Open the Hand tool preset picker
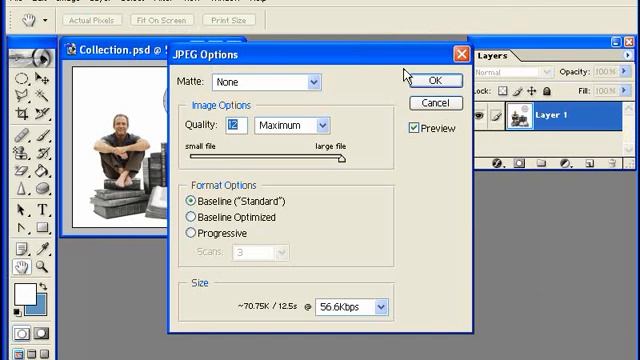This screenshot has height=360, width=640. coord(45,20)
